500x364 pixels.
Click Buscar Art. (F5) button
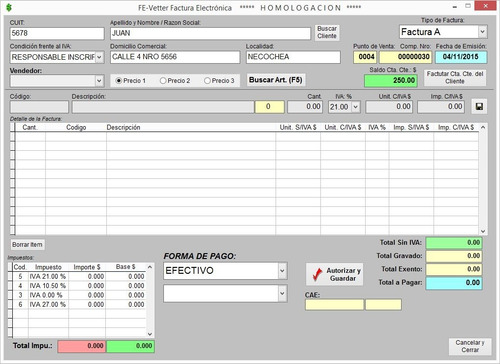tap(276, 80)
